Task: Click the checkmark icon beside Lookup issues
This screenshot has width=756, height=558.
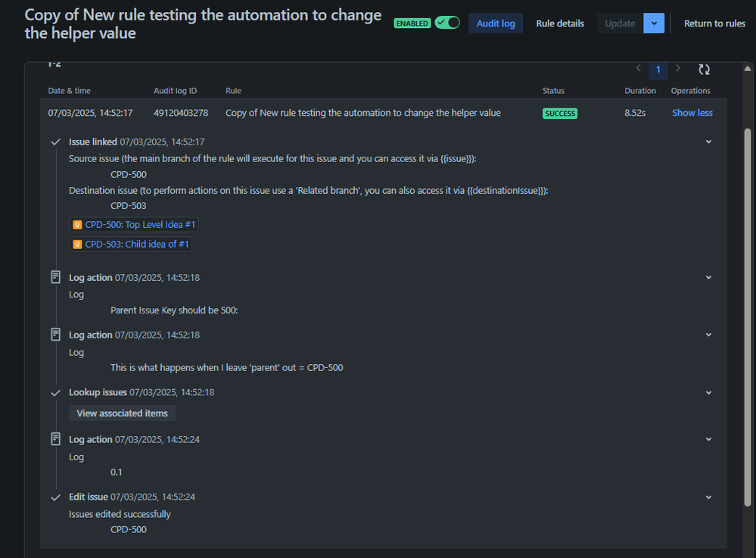Action: (55, 392)
